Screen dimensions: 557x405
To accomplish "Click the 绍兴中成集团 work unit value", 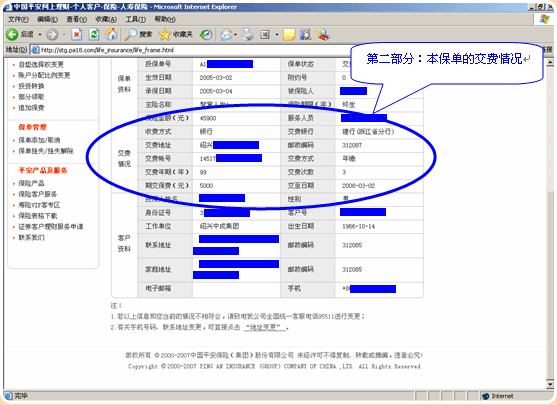I will 219,226.
